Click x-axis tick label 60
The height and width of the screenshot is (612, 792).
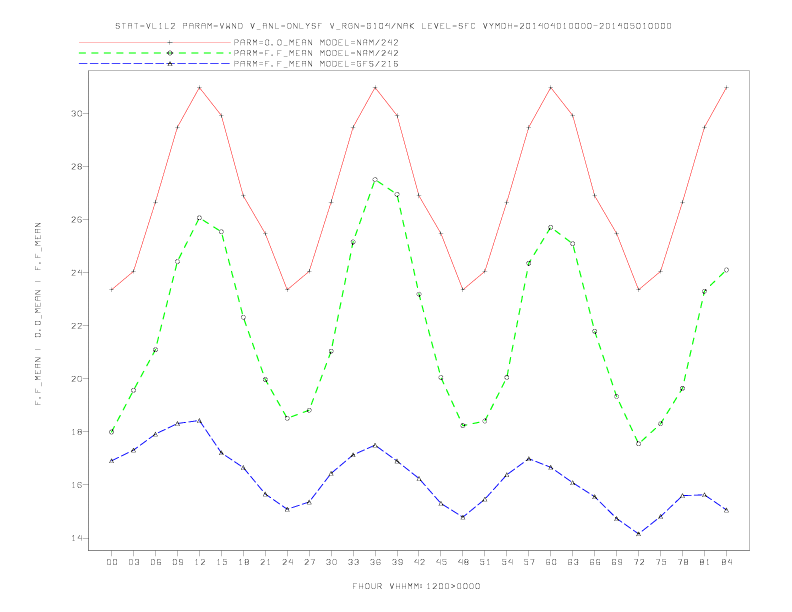(x=551, y=562)
